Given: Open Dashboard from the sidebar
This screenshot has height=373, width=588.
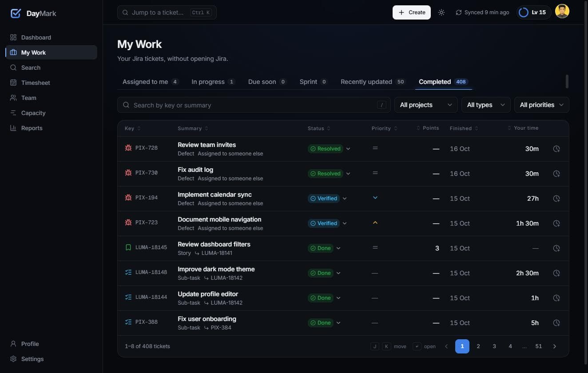Looking at the screenshot, I should point(51,37).
